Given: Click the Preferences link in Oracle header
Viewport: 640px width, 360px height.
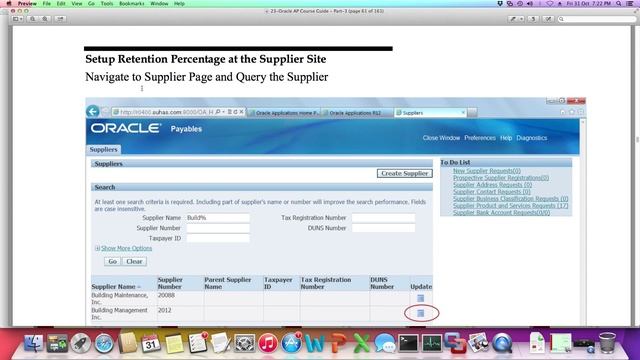Looking at the screenshot, I should coord(480,138).
